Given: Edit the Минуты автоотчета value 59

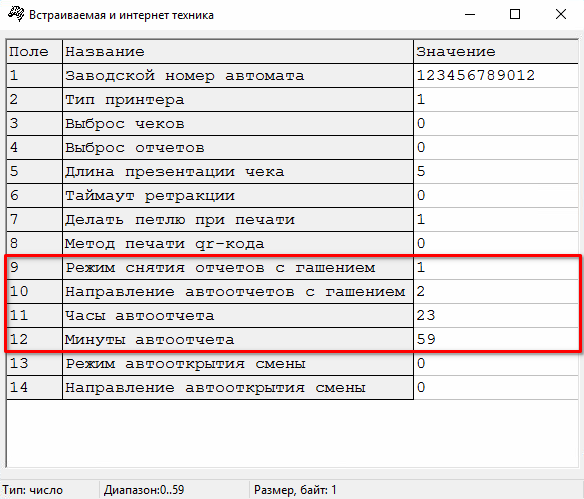Looking at the screenshot, I should click(496, 339).
